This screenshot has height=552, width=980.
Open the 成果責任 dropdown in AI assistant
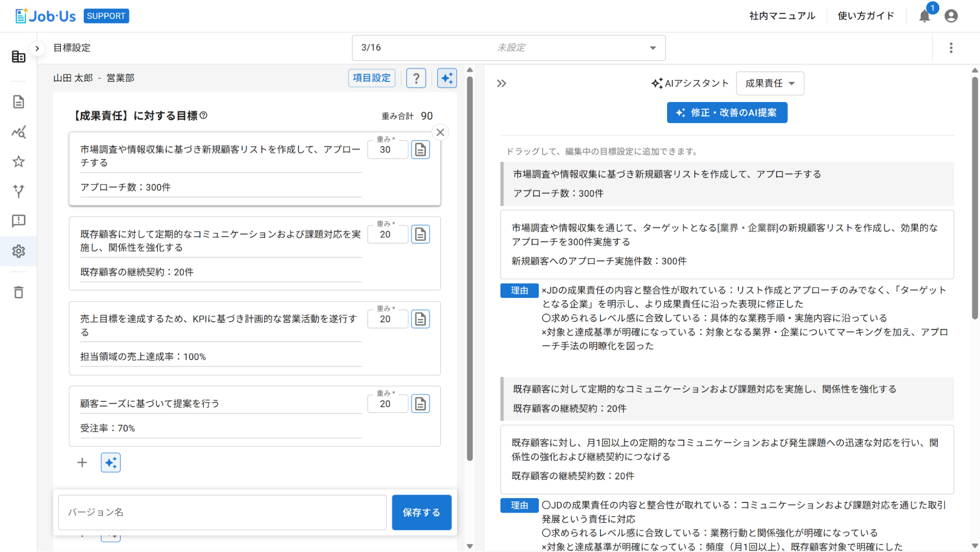tap(769, 83)
